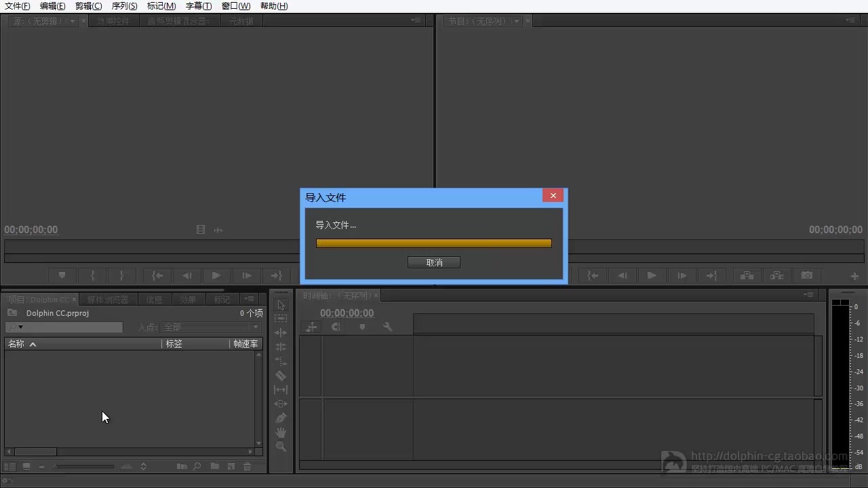
Task: Play the Source monitor clip
Action: point(216,276)
